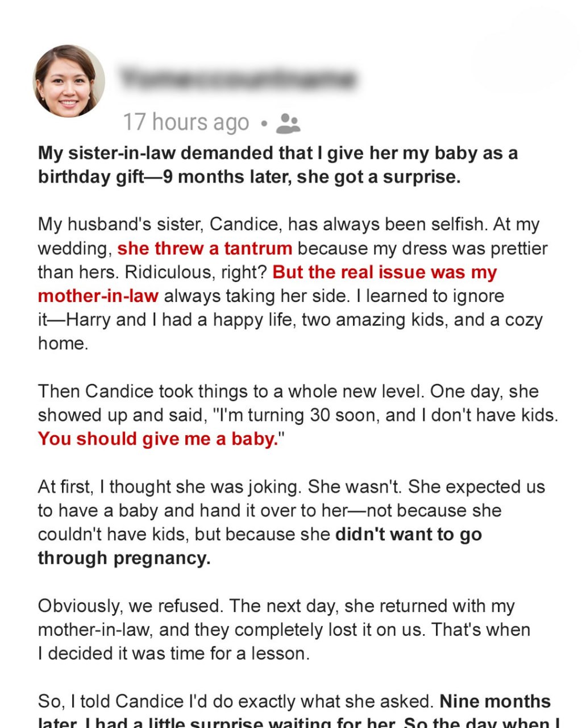Click the paragraph starting "My husband's sister"
The height and width of the screenshot is (728, 582).
pyautogui.click(x=290, y=284)
